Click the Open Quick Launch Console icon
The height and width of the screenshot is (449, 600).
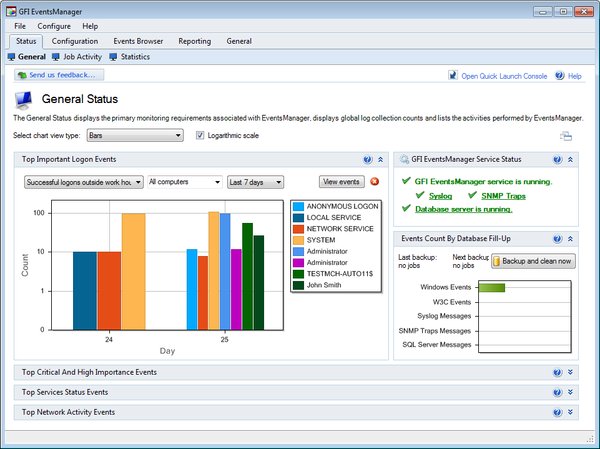click(453, 75)
